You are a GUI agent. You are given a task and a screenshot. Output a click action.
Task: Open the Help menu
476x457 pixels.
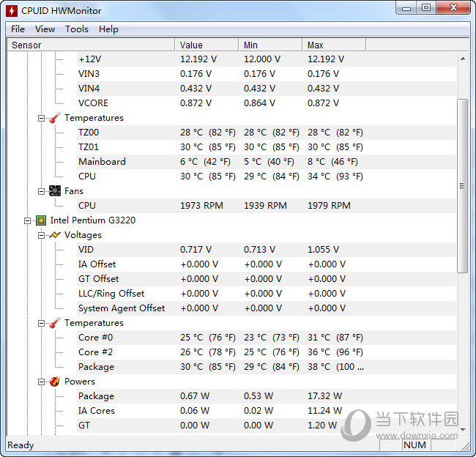[108, 29]
